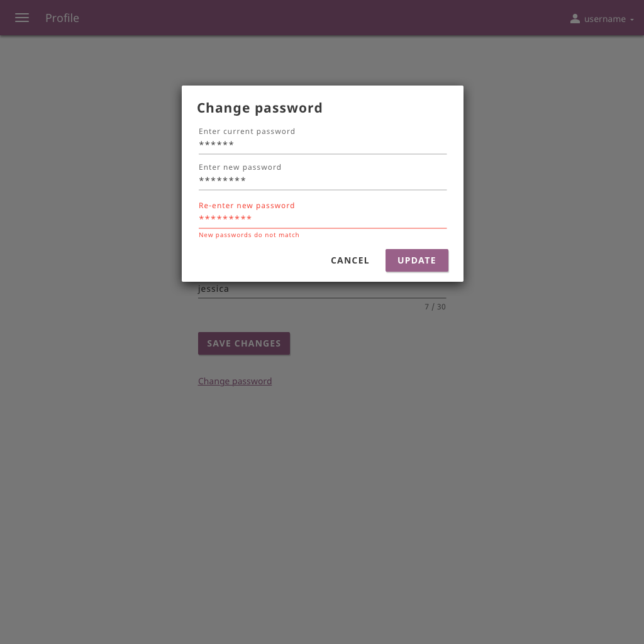Viewport: 644px width, 644px height.
Task: Open the hamburger navigation menu
Action: 22,18
